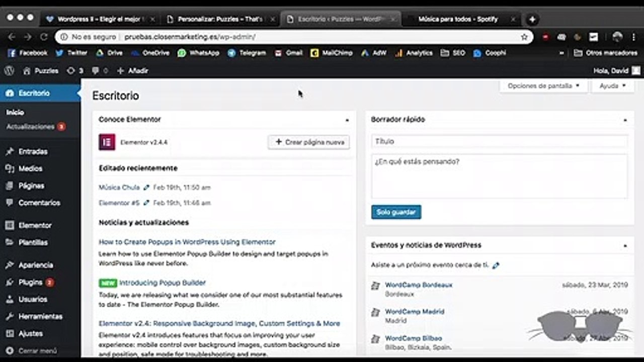The height and width of the screenshot is (362, 644).
Task: Open the Otros marcadores folder
Action: tap(605, 53)
